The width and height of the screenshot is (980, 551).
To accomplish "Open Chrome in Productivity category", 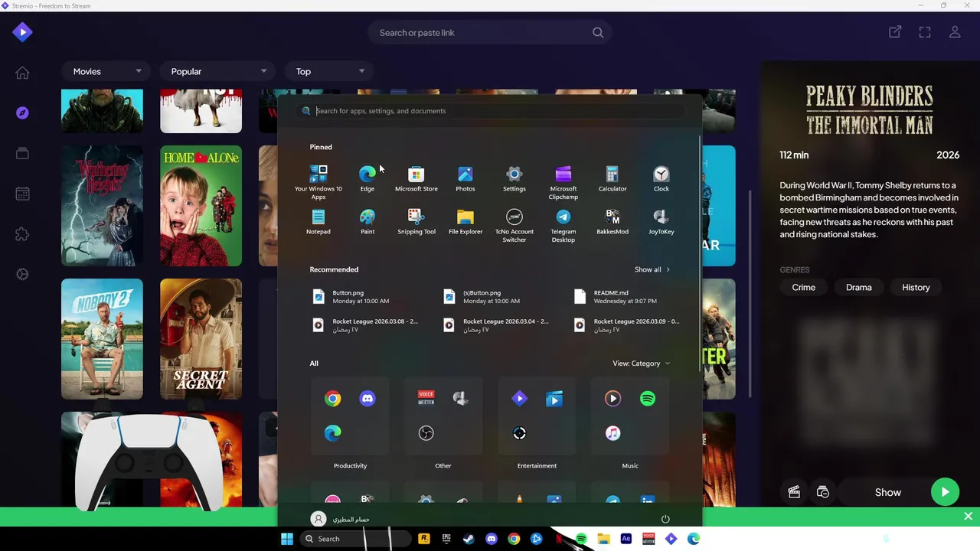I will [332, 399].
